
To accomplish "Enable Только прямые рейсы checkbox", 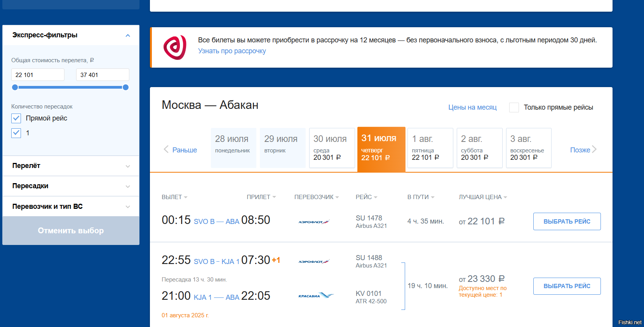I will (514, 107).
